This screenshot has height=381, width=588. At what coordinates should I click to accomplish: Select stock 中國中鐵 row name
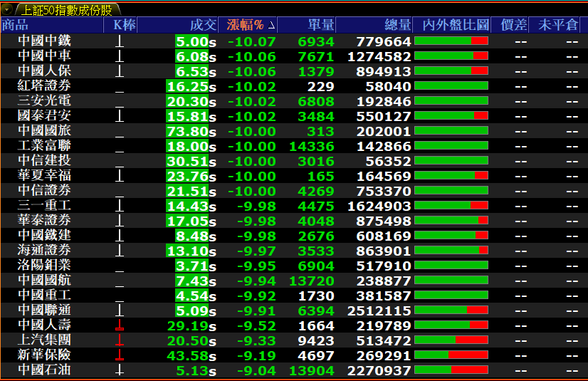tap(44, 41)
